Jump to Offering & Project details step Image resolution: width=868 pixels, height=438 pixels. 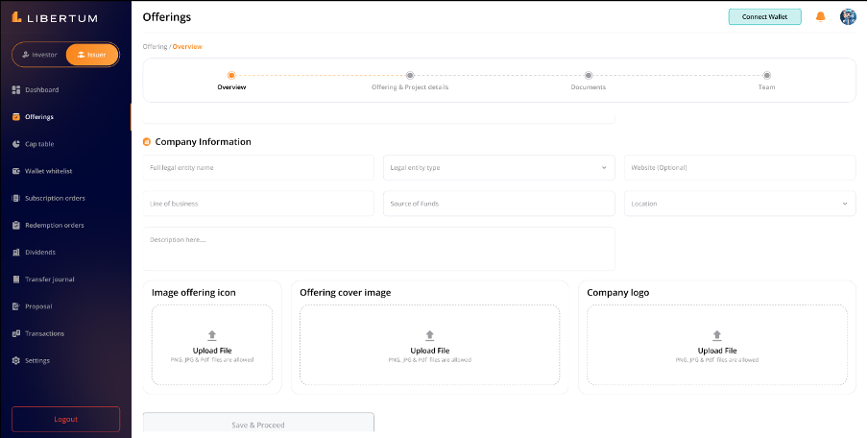tap(410, 75)
